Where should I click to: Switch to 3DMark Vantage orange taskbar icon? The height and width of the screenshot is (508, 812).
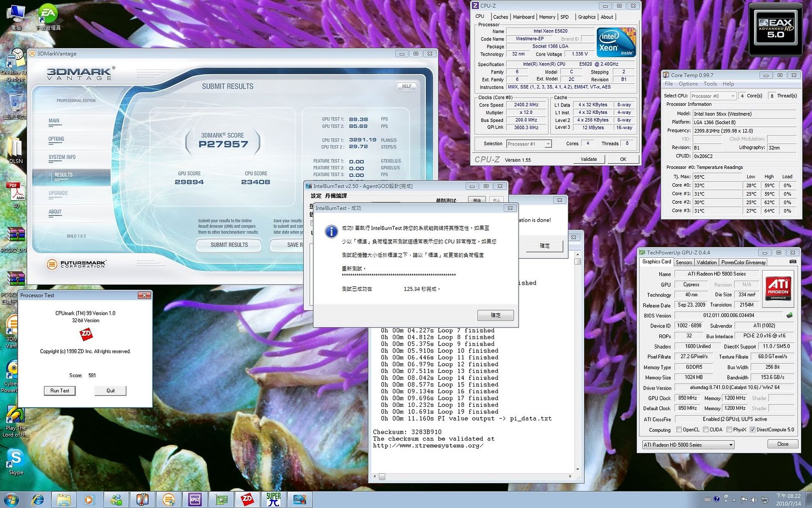click(168, 500)
